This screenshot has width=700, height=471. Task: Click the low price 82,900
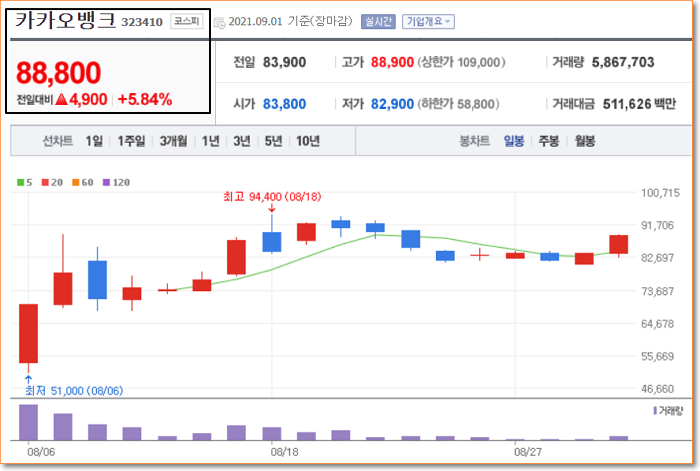coord(392,104)
